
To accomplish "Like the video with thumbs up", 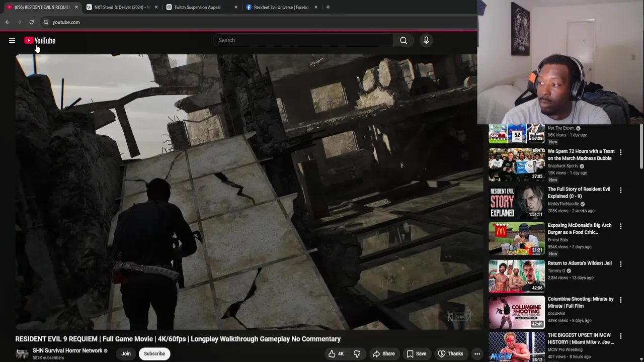I will tap(336, 353).
